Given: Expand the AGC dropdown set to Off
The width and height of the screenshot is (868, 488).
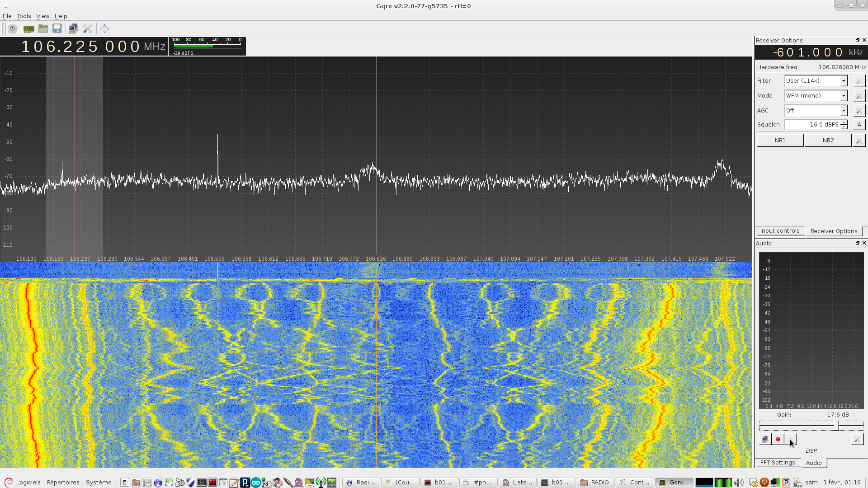Looking at the screenshot, I should pyautogui.click(x=816, y=111).
